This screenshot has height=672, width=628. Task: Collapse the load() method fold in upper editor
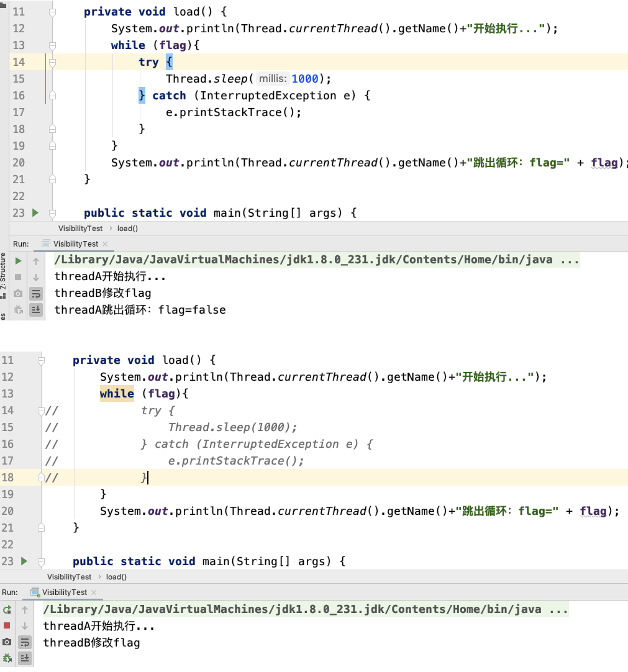point(52,12)
